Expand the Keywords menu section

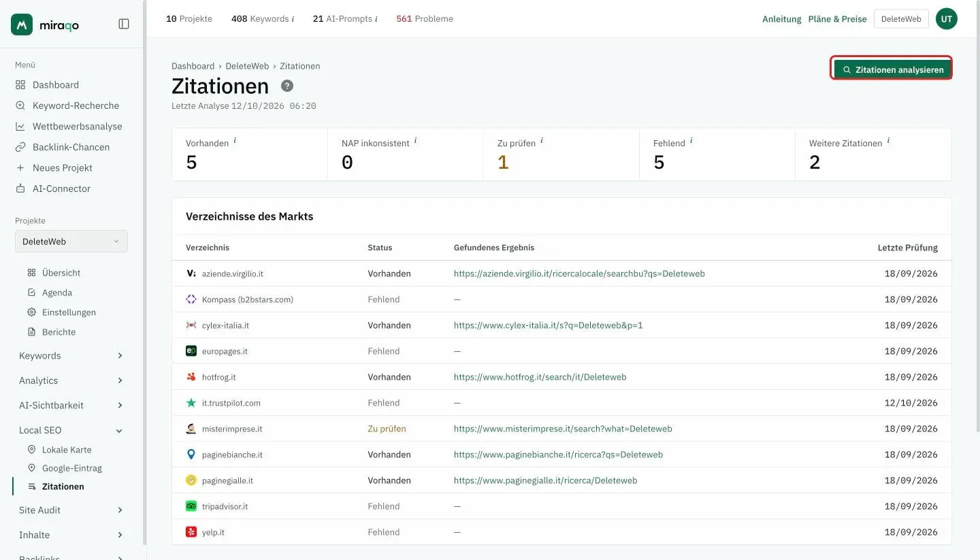71,356
